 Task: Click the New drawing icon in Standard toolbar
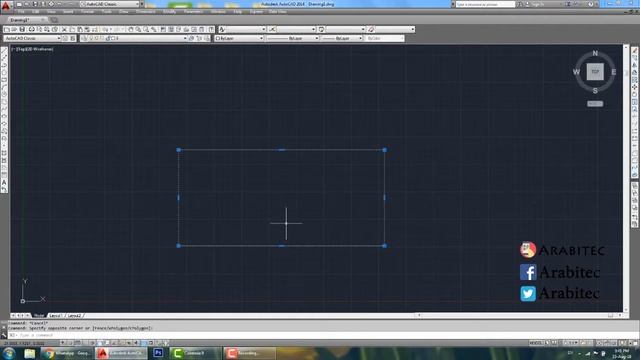point(7,29)
